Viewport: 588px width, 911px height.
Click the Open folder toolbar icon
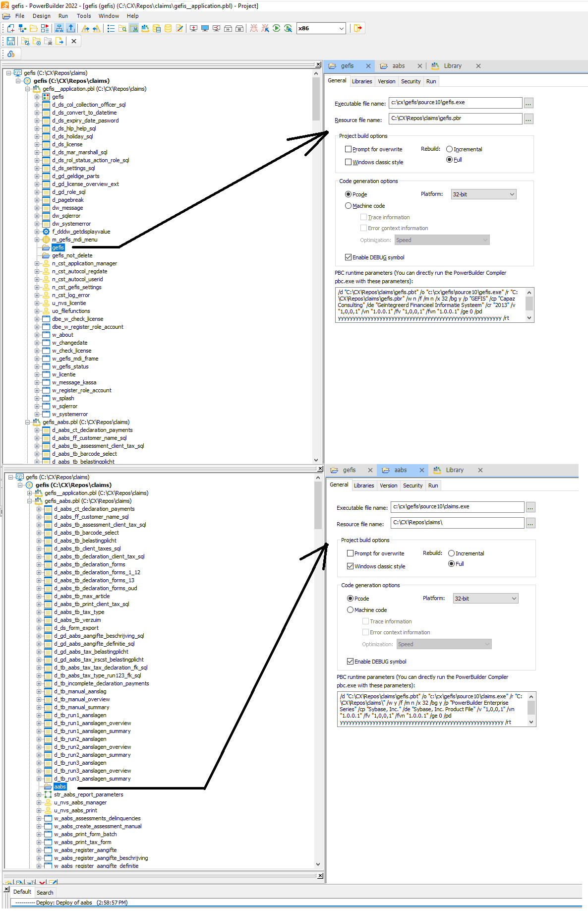(34, 28)
